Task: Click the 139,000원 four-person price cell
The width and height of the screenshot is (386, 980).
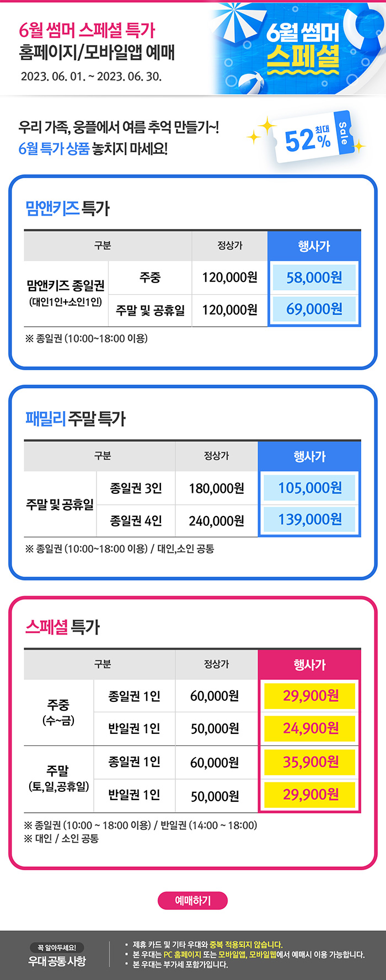Action: pyautogui.click(x=310, y=519)
